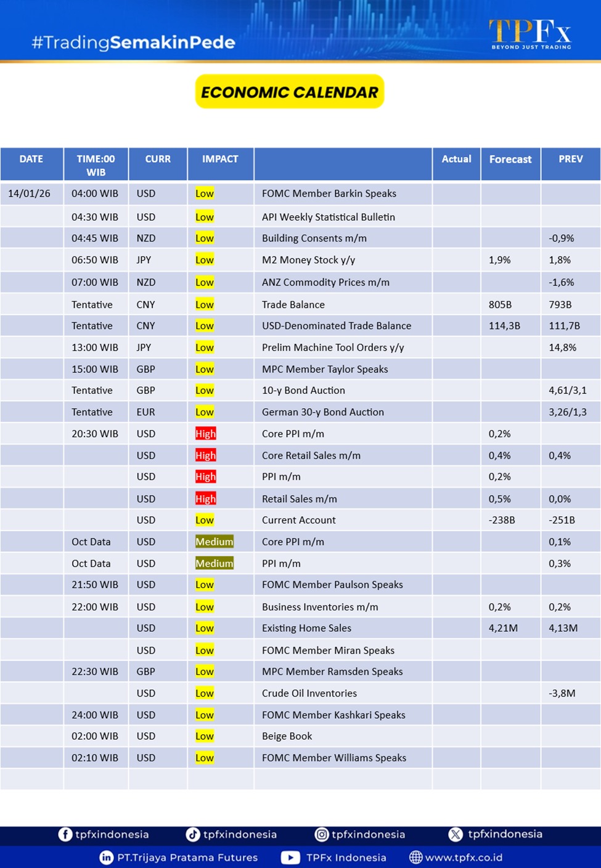601x868 pixels.
Task: Click the Existing Home Sales event
Action: [306, 628]
